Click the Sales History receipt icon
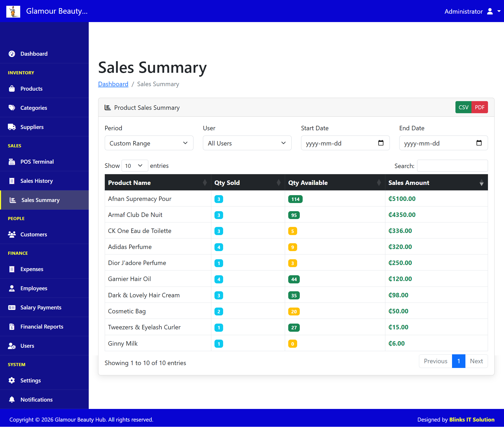504x431 pixels. tap(12, 181)
